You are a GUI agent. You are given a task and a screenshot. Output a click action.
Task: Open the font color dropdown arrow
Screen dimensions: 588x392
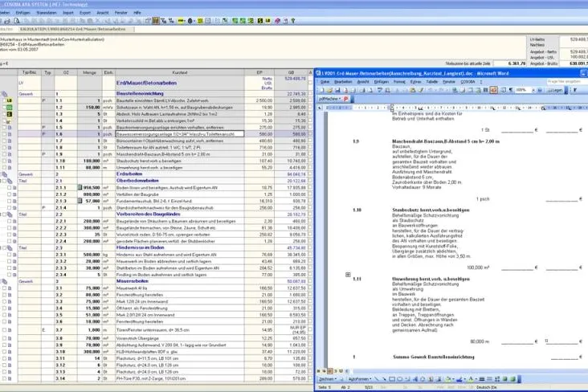pos(476,379)
